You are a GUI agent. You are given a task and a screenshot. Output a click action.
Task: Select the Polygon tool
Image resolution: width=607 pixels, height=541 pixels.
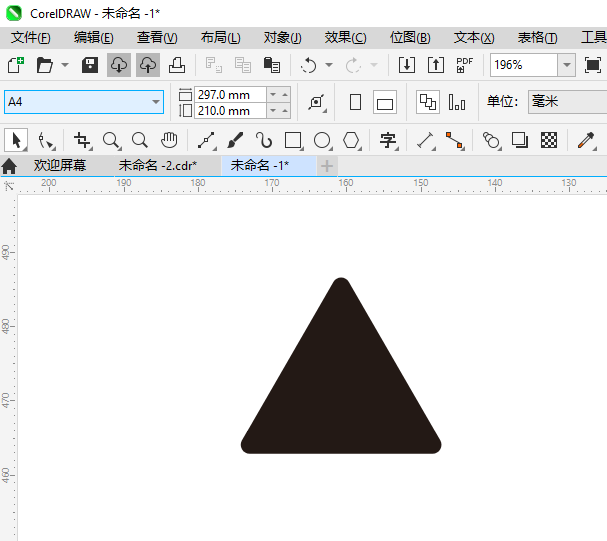coord(351,140)
